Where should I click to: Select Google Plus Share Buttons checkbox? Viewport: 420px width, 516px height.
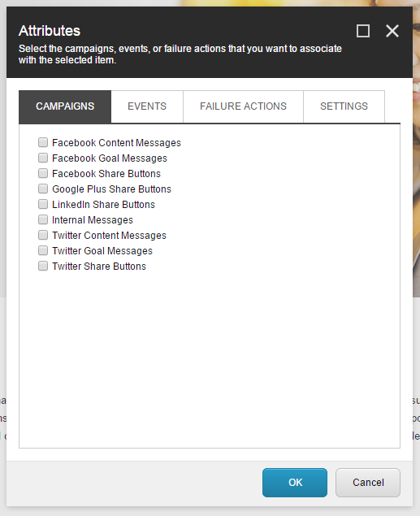[x=43, y=189]
